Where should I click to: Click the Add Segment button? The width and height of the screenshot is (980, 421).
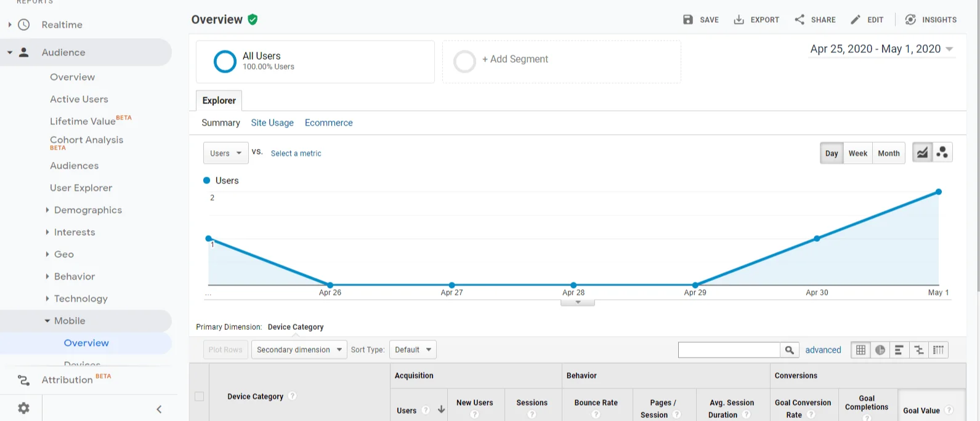click(515, 59)
